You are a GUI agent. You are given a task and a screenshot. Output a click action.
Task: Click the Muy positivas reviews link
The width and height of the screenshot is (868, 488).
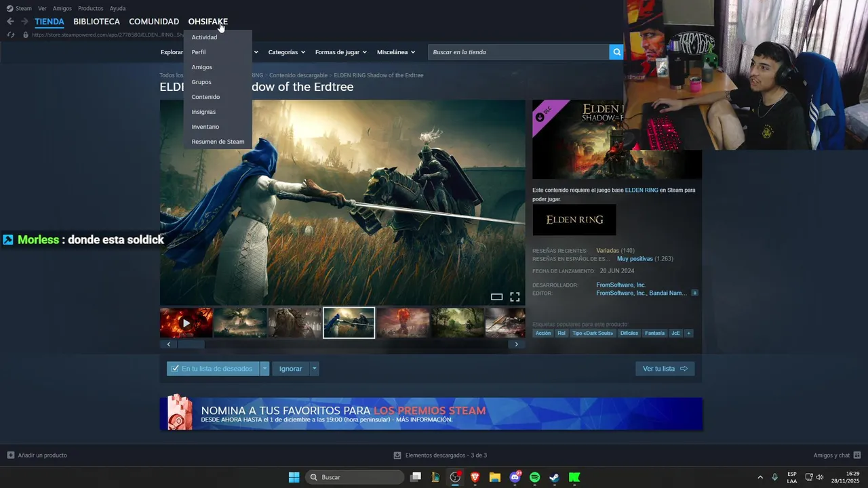coord(635,259)
